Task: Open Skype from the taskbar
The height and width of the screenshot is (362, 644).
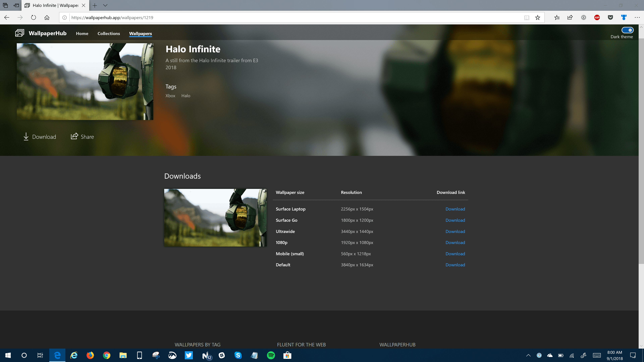Action: pos(238,355)
